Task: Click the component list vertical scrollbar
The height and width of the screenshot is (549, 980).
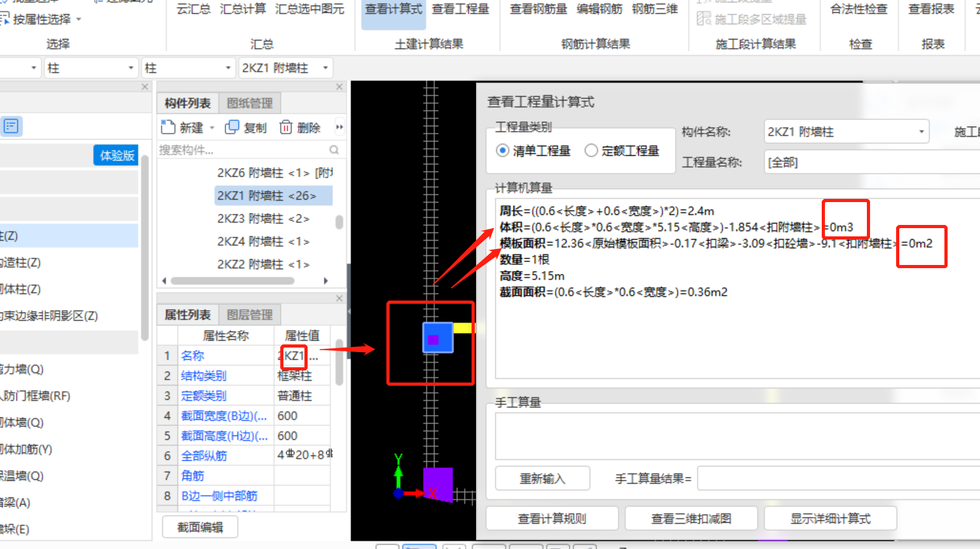Action: (x=339, y=222)
